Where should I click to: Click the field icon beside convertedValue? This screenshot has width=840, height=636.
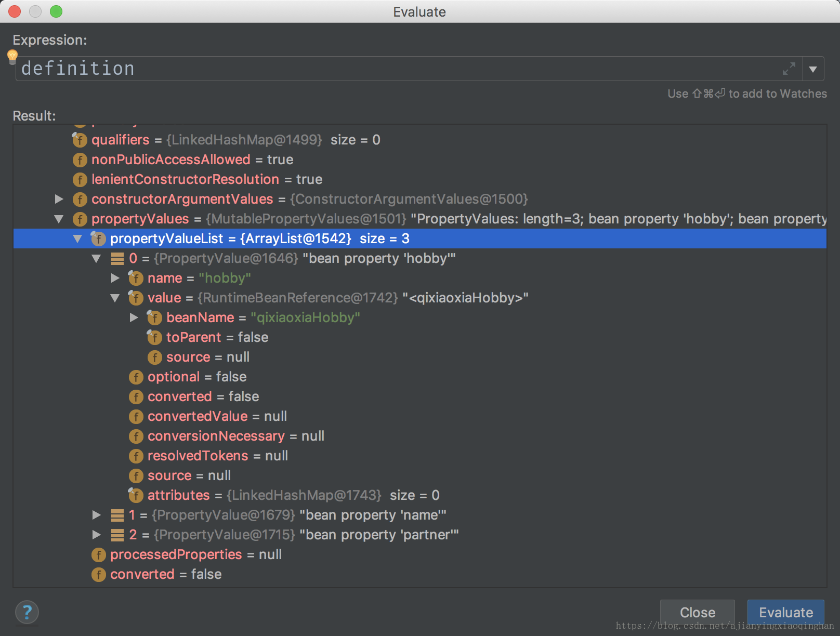[x=136, y=416]
